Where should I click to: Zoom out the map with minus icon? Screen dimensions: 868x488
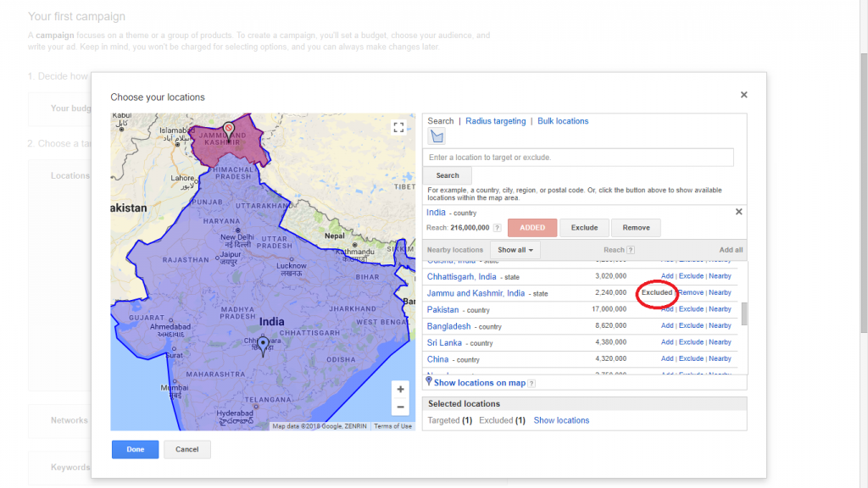[x=400, y=408]
